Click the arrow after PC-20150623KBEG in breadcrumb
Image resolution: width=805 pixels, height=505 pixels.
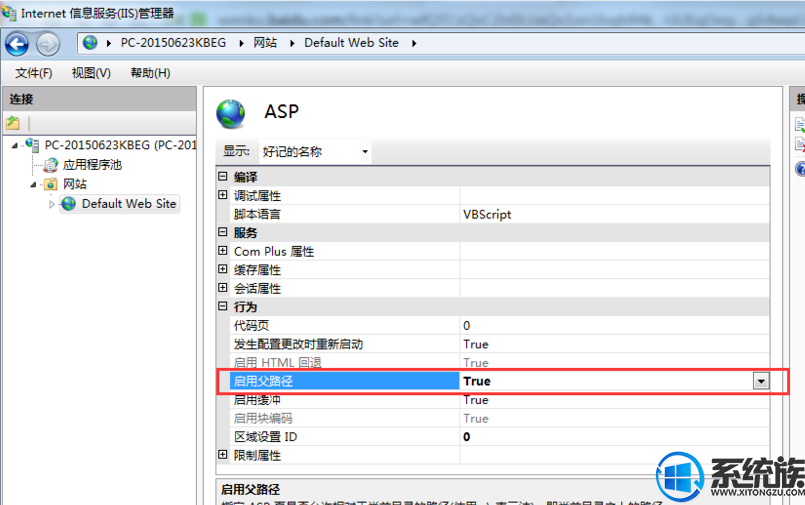pyautogui.click(x=241, y=43)
